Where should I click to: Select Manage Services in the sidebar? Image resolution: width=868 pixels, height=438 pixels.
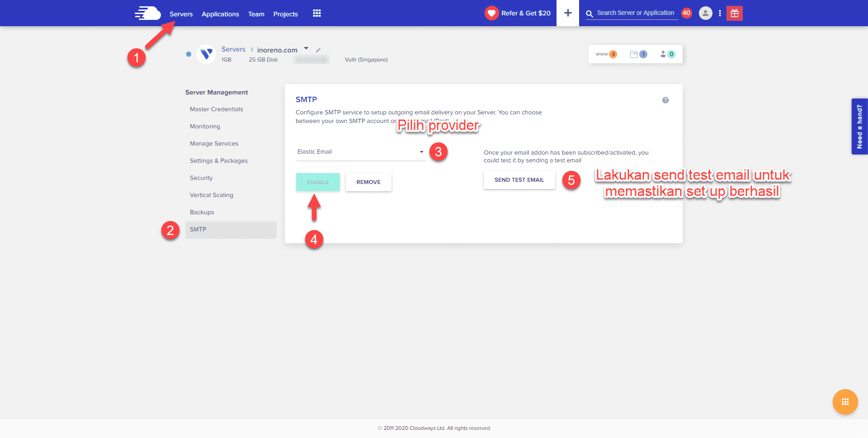point(214,144)
